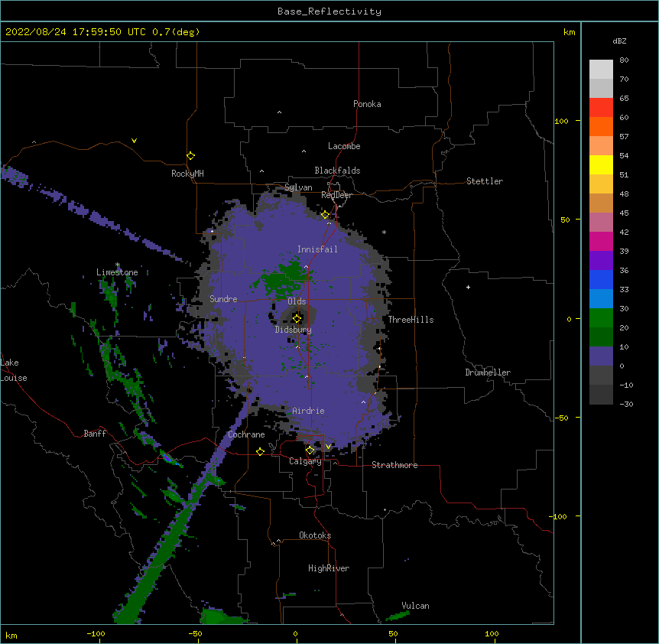Click the white asterisk marker above Limestone

[118, 265]
